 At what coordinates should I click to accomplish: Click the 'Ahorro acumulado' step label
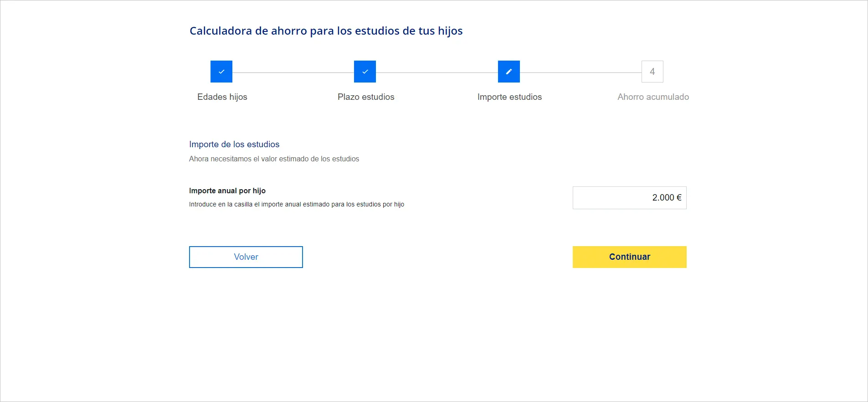(x=653, y=97)
